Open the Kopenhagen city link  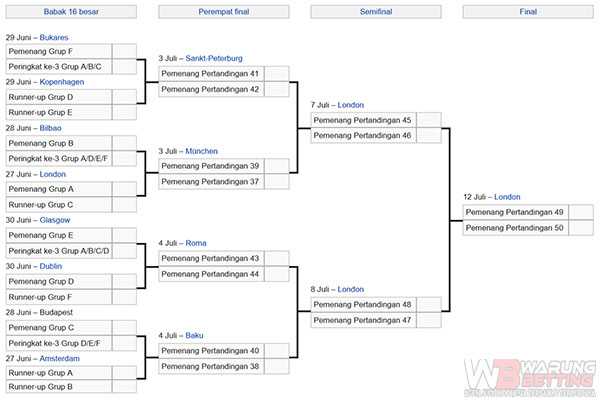(62, 81)
